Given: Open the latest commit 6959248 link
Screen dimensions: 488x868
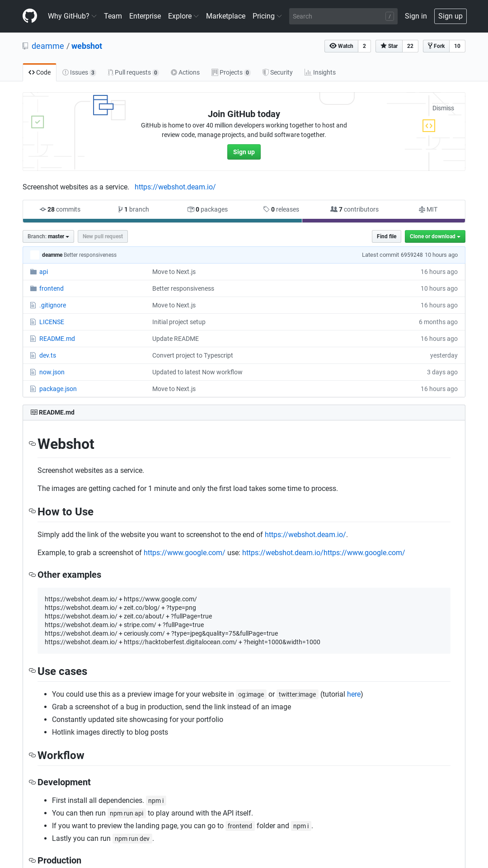Looking at the screenshot, I should point(412,255).
